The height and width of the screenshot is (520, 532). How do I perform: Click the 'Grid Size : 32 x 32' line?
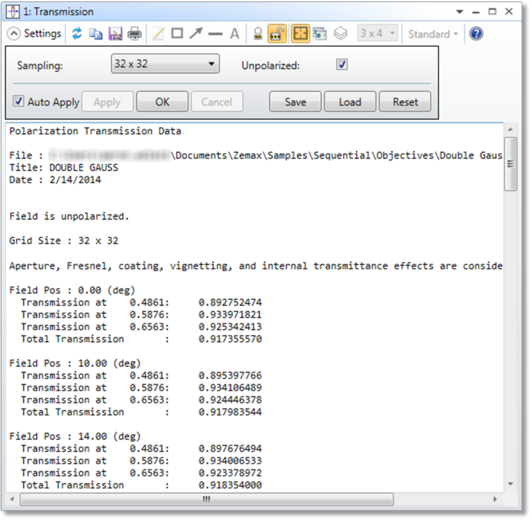(64, 241)
